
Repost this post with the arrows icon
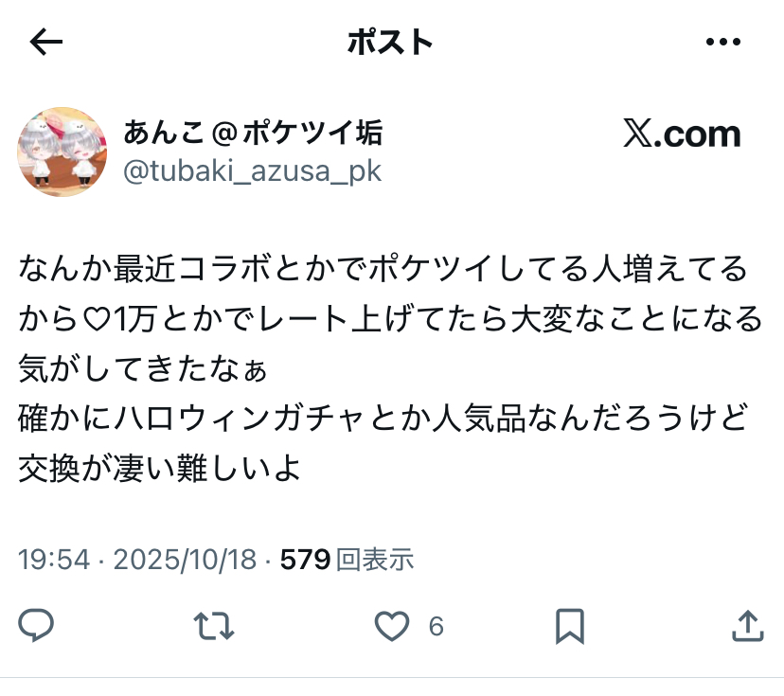[214, 626]
